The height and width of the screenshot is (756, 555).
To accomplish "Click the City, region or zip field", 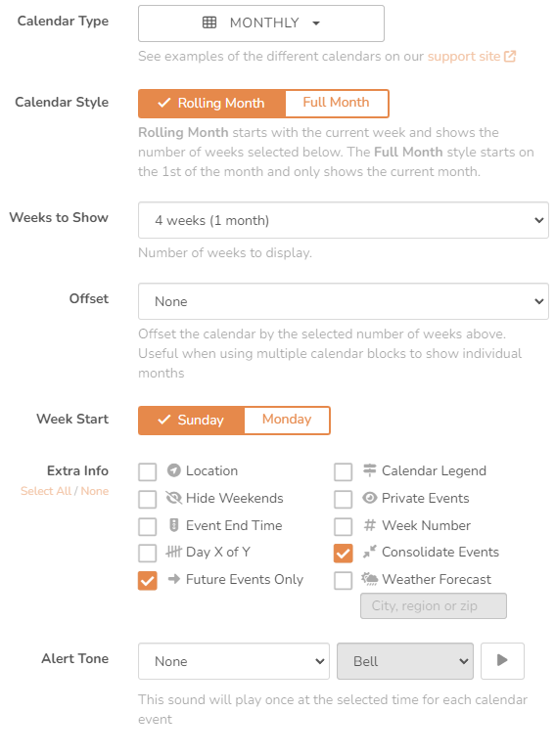I will pos(434,605).
